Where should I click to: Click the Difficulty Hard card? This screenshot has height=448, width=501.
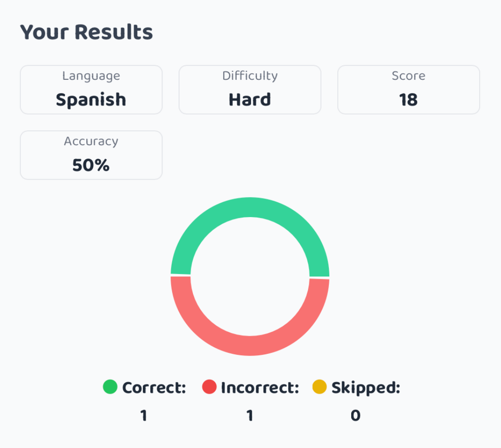pos(250,90)
